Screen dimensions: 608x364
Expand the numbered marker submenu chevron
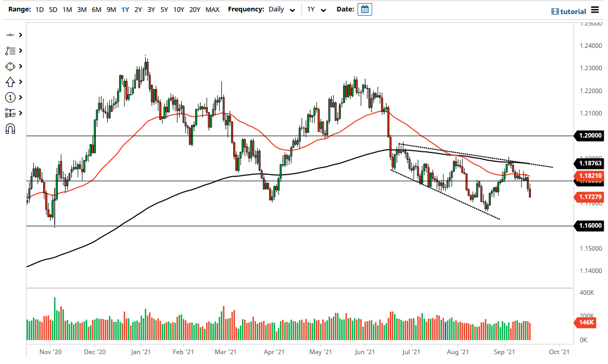[x=20, y=98]
